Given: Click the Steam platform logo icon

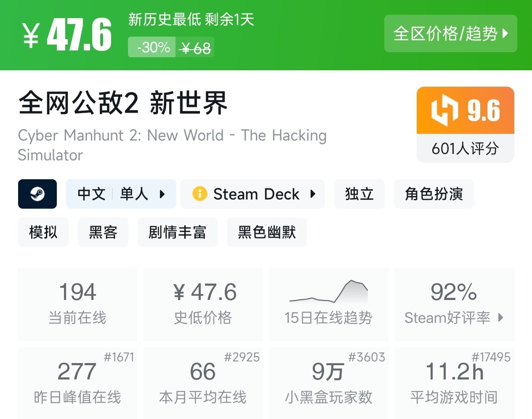Looking at the screenshot, I should 37,194.
